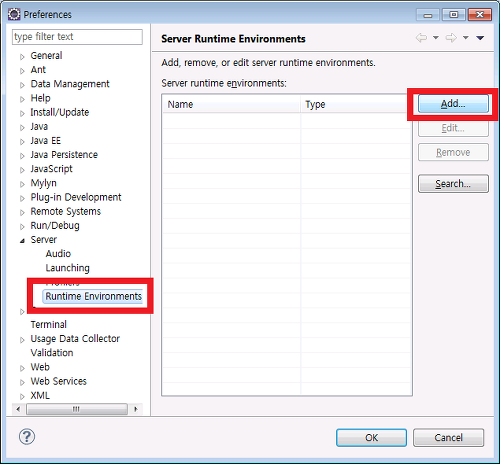Select the JavaScript category
This screenshot has width=500, height=464.
coord(51,169)
